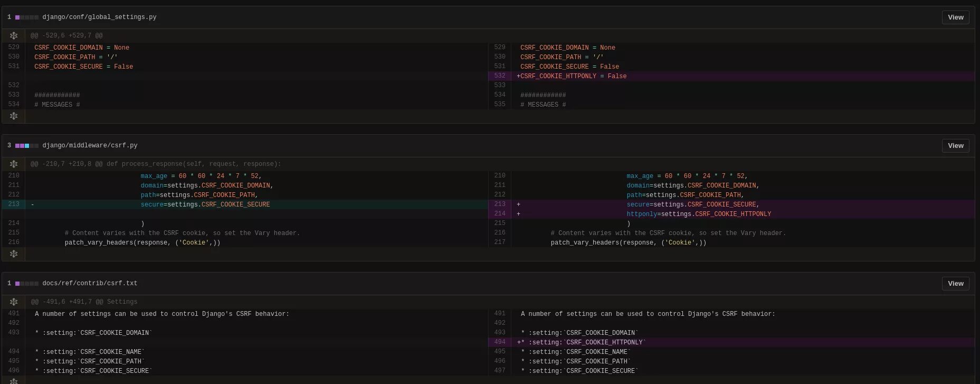
Task: Expand lines below the MESSAGES comment in global_settings.py
Action: pyautogui.click(x=14, y=116)
